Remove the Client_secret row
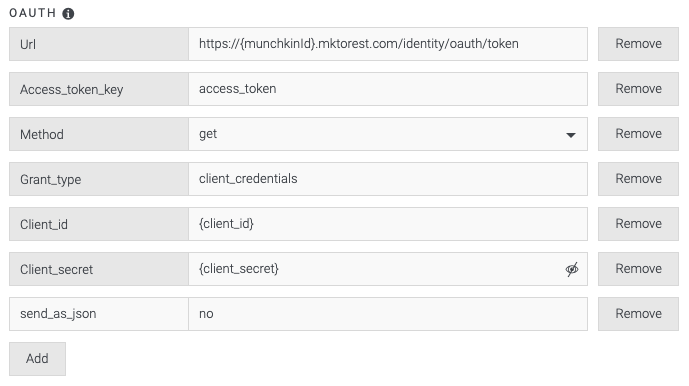This screenshot has height=386, width=689. [638, 269]
